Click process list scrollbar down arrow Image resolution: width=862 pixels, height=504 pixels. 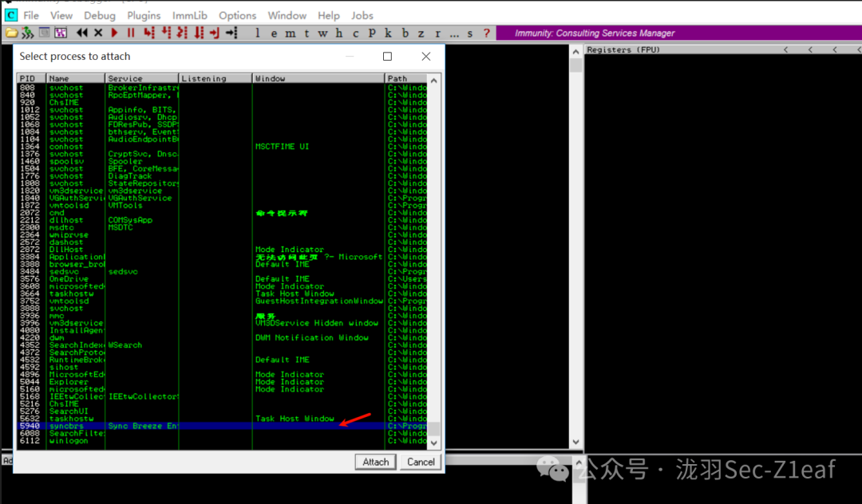433,443
